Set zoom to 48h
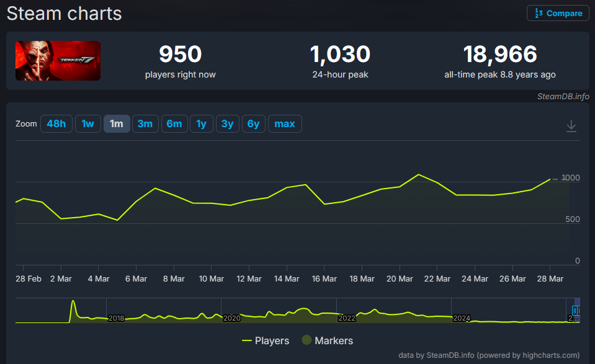This screenshot has height=364, width=595. tap(56, 123)
